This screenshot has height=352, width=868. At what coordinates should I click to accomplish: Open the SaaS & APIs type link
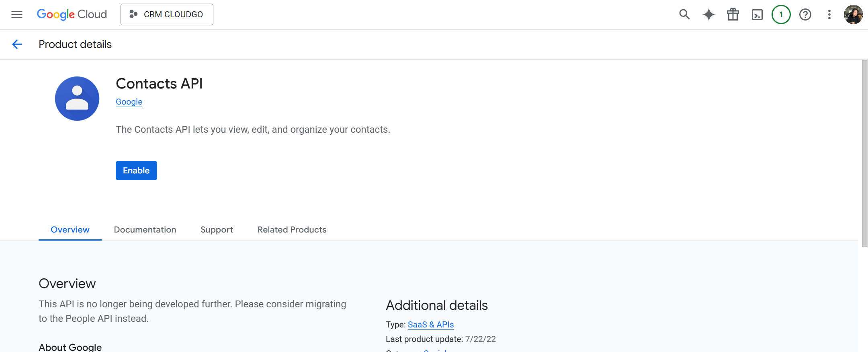point(430,325)
